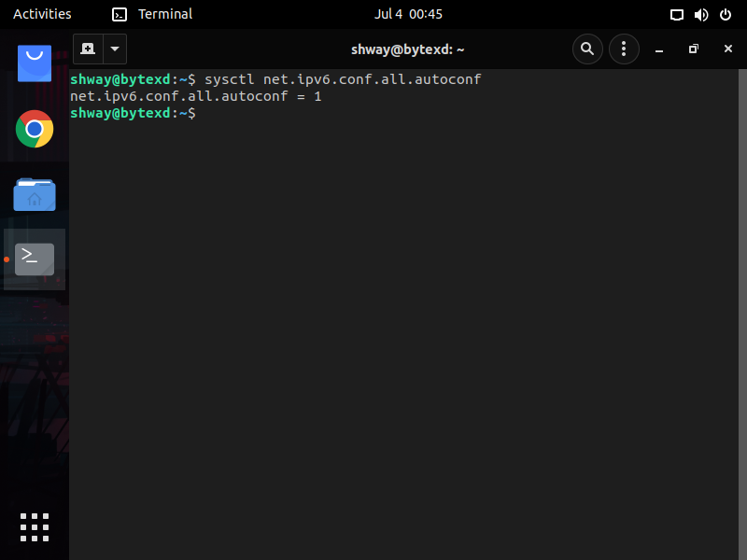747x560 pixels.
Task: Open the Terminal app menu in top bar
Action: coord(152,14)
